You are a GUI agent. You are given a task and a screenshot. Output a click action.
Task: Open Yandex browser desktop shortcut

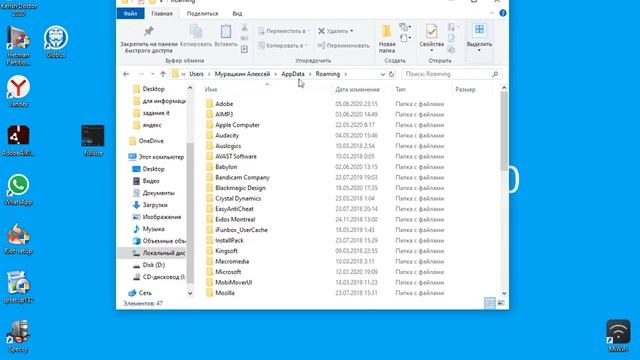pos(18,91)
